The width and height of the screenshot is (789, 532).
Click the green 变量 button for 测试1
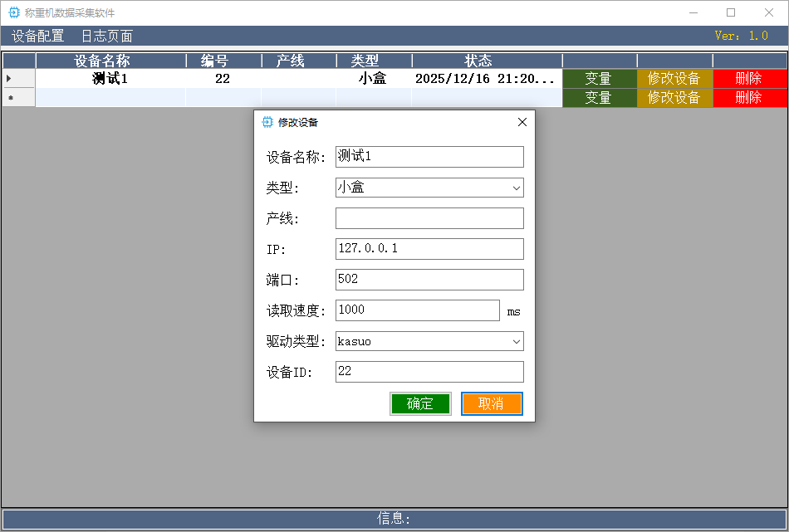(x=600, y=78)
